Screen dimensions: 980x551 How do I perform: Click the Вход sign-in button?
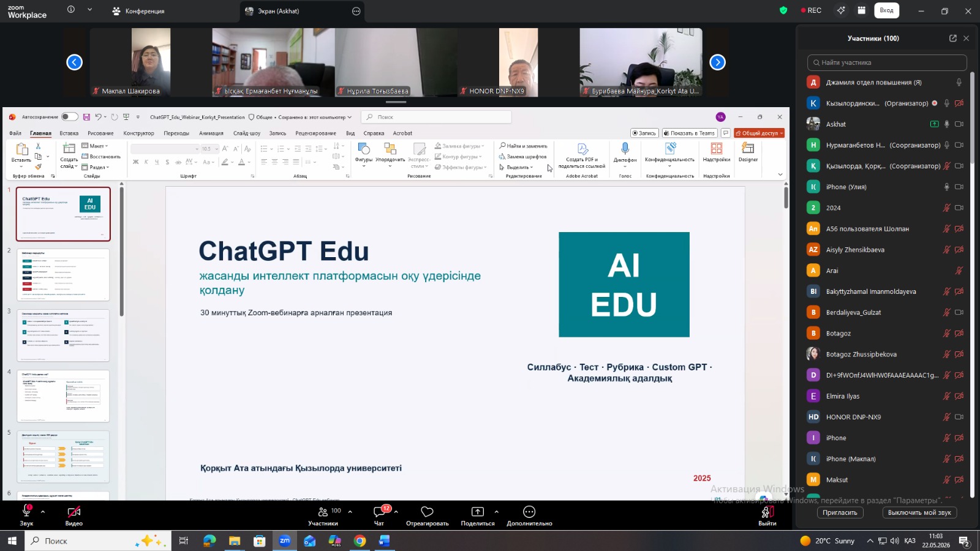tap(886, 10)
